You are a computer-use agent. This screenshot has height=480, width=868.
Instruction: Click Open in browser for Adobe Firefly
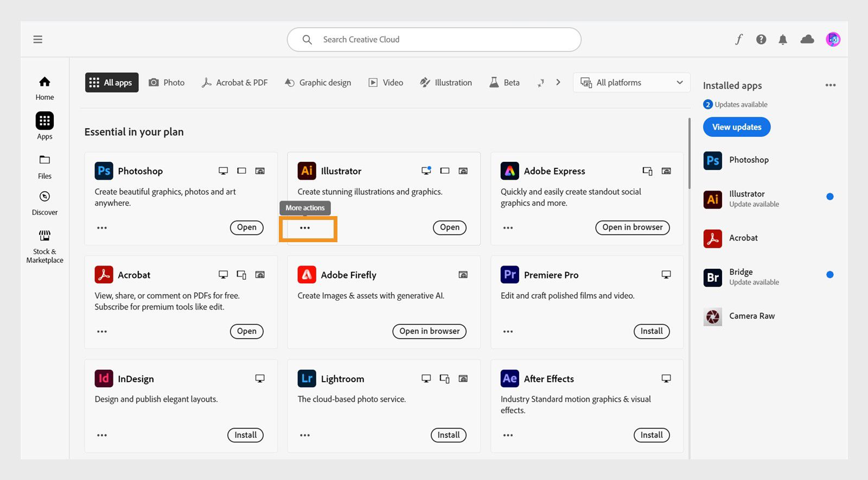(x=430, y=331)
